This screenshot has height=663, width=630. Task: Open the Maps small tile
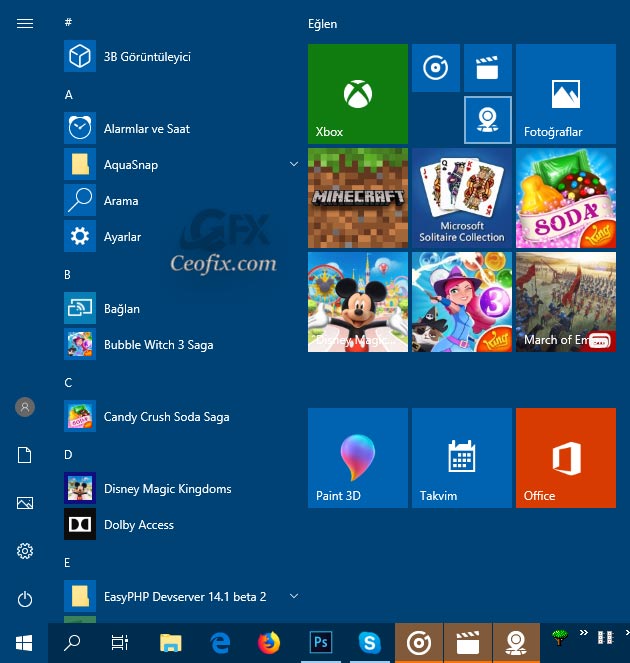(x=488, y=120)
